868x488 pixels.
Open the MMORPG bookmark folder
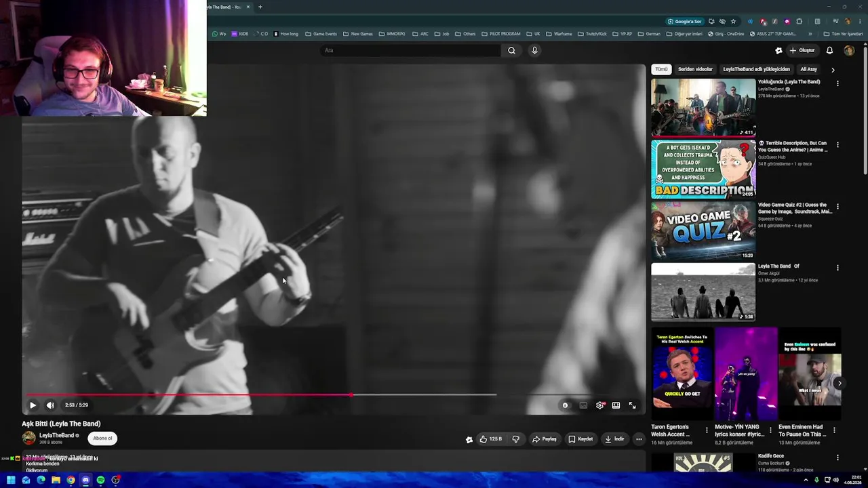pos(392,34)
